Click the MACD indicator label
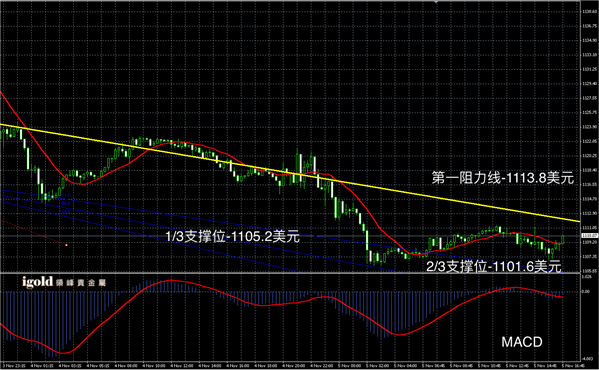 [522, 342]
